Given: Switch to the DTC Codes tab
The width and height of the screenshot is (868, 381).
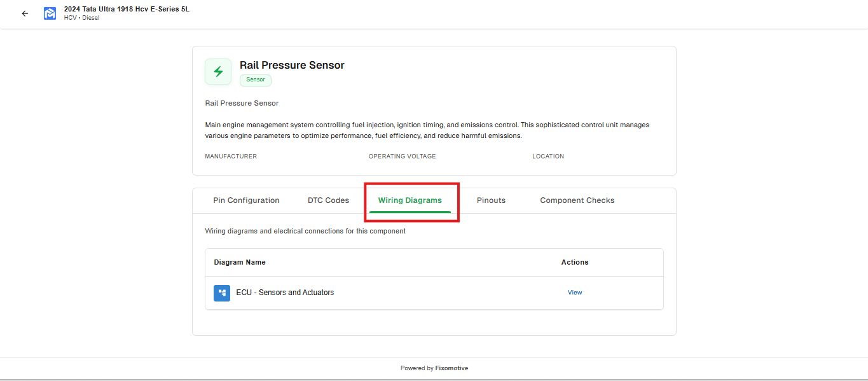Looking at the screenshot, I should 328,200.
